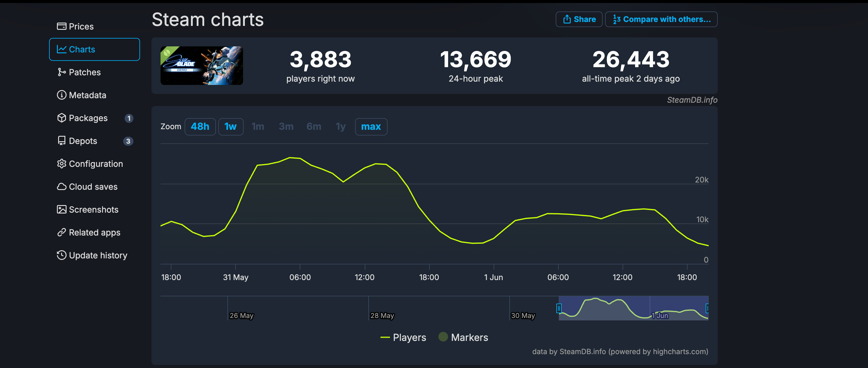868x368 pixels.
Task: Click the Related apps chain-link icon
Action: pyautogui.click(x=62, y=232)
